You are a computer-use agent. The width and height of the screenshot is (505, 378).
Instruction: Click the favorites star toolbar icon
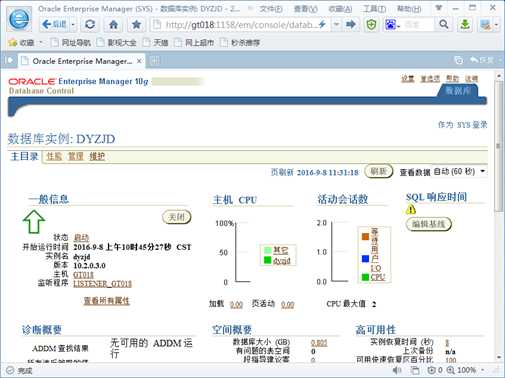pos(136,24)
